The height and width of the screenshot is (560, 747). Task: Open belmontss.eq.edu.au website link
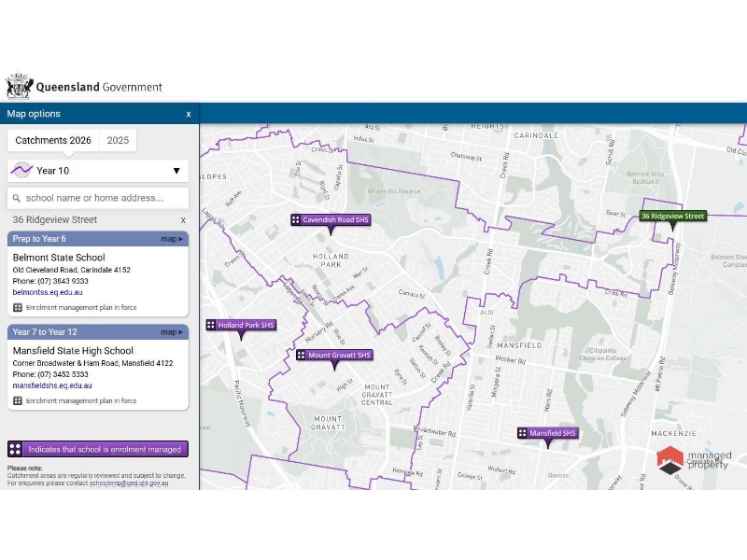coord(48,292)
